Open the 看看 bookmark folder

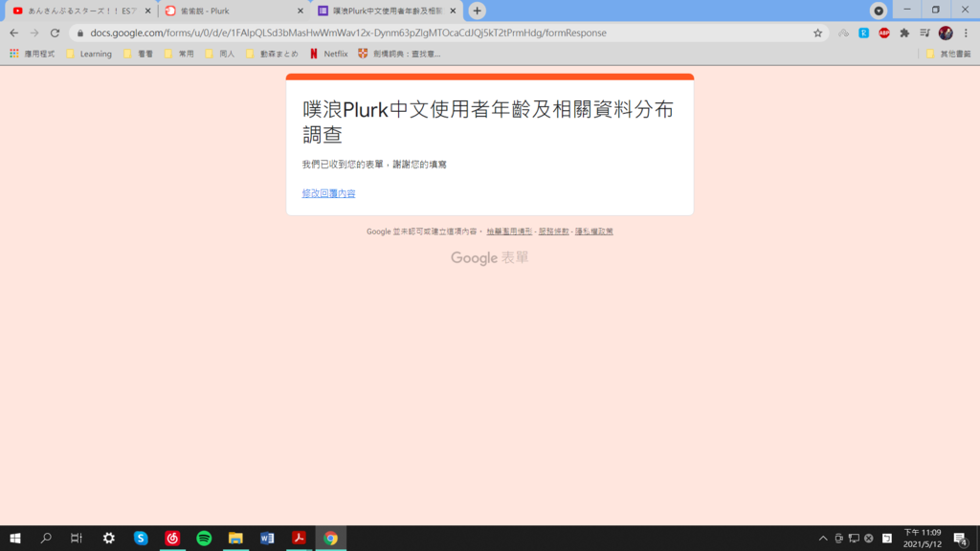[x=138, y=54]
